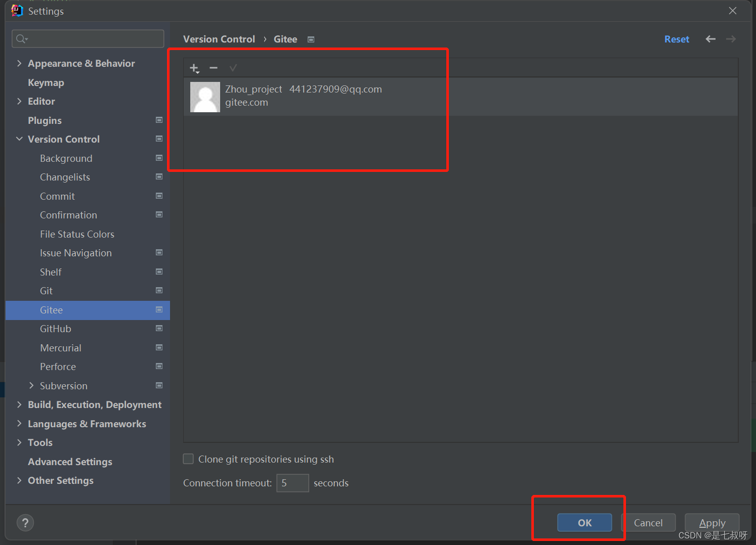Image resolution: width=756 pixels, height=545 pixels.
Task: Click project icon next to Plugins
Action: click(x=159, y=120)
